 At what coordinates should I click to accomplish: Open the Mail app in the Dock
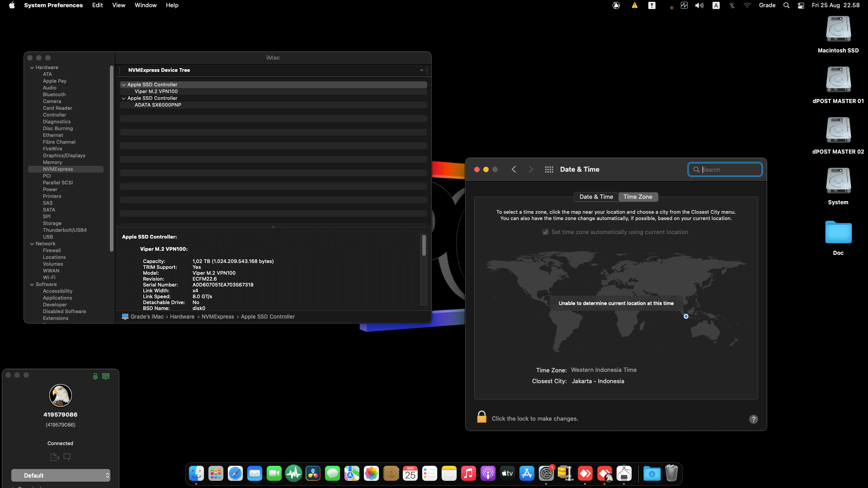(255, 474)
